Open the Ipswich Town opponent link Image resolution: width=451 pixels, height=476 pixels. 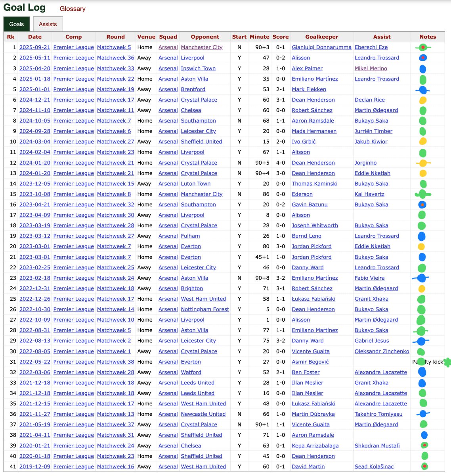pos(198,68)
